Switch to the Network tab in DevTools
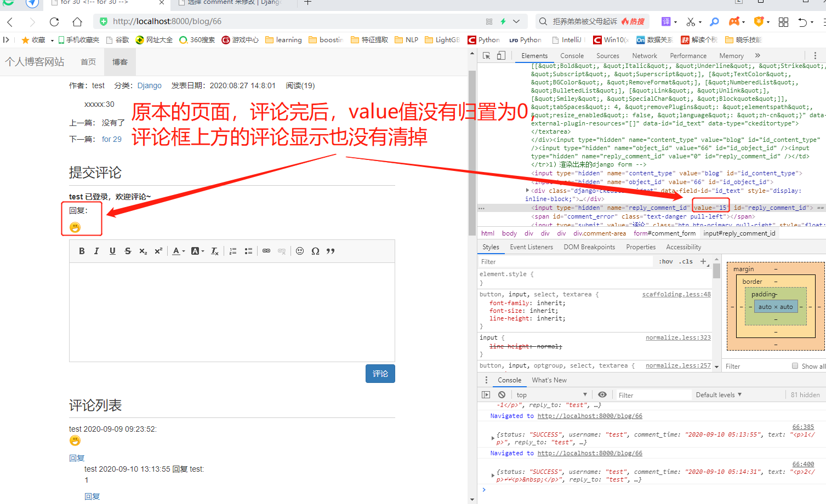Screen dimensions: 826x504 pyautogui.click(x=644, y=55)
